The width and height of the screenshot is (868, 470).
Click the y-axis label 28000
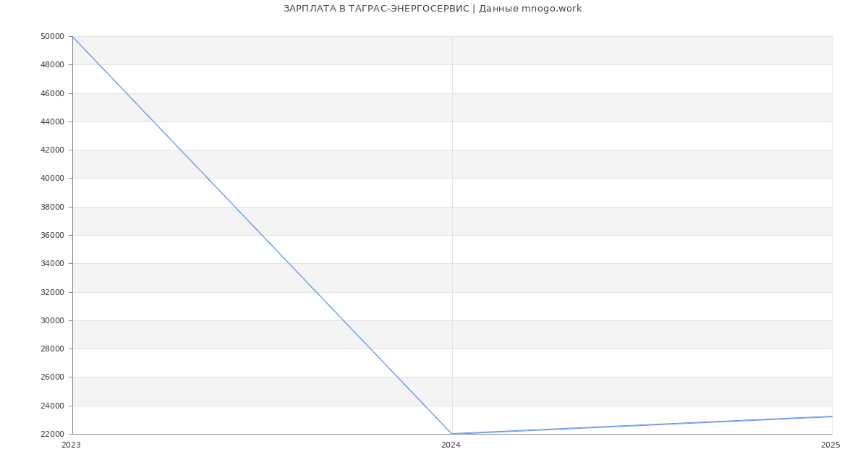point(53,349)
